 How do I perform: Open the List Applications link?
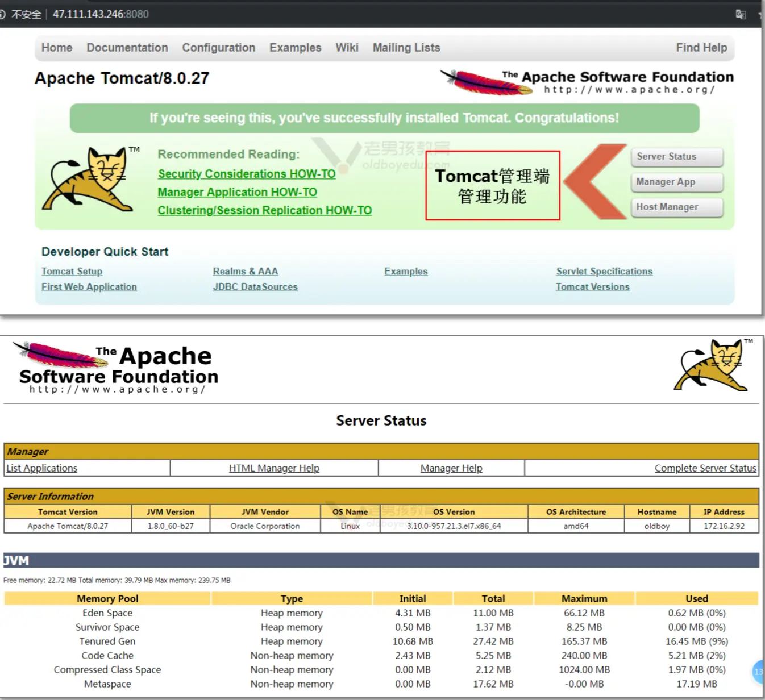42,468
